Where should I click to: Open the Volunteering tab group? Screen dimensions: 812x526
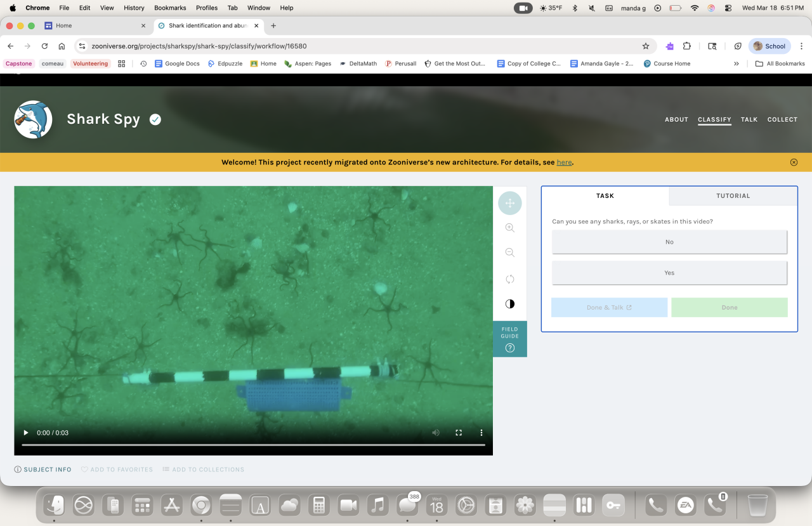tap(91, 63)
